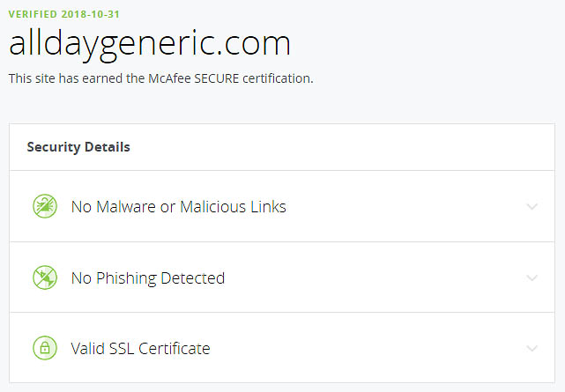This screenshot has height=392, width=565.
Task: Click the word Certificate in the SSL row
Action: coord(175,349)
